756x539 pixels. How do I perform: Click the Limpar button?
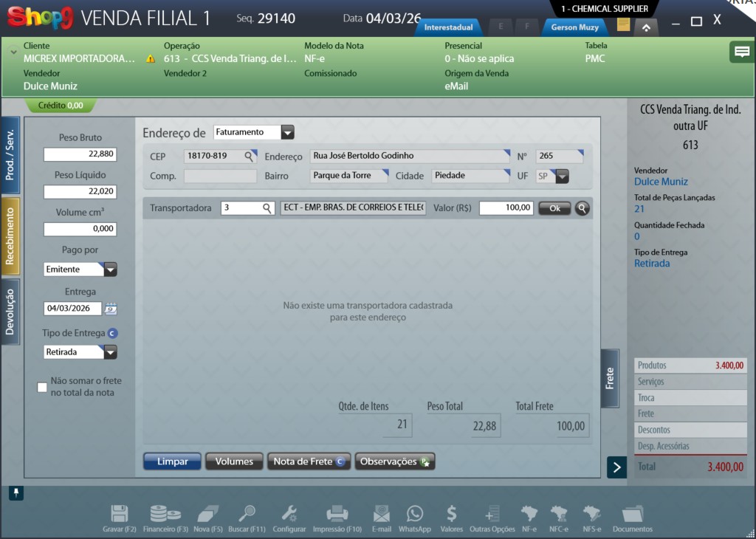point(172,461)
